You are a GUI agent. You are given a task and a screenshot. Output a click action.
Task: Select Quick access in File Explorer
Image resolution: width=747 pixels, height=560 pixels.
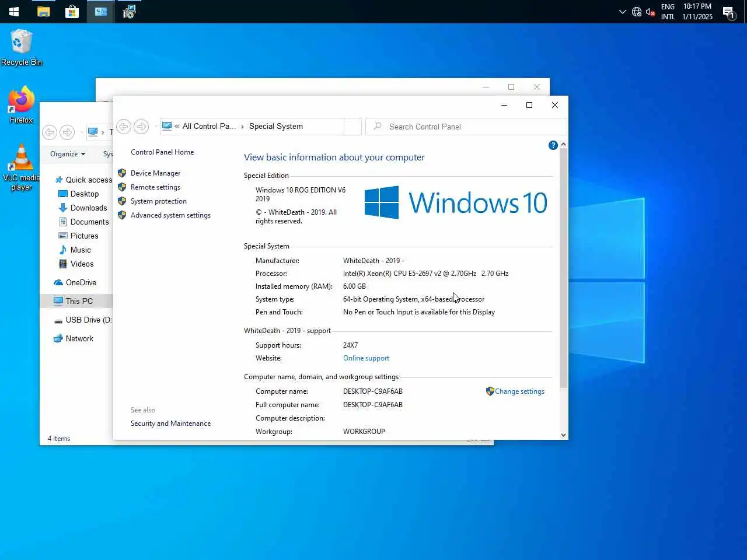coord(83,180)
